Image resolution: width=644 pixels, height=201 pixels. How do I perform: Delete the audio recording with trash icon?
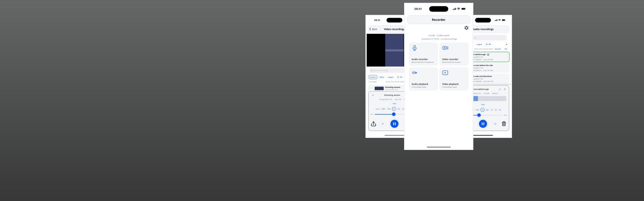(x=504, y=124)
